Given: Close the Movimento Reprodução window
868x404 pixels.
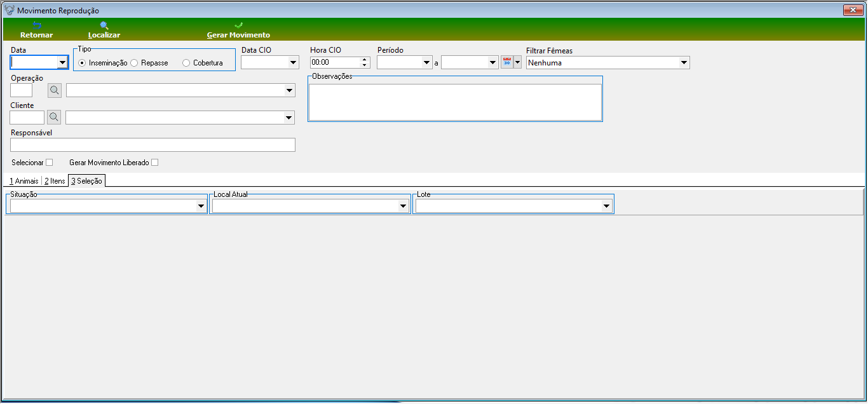Looking at the screenshot, I should pos(852,10).
